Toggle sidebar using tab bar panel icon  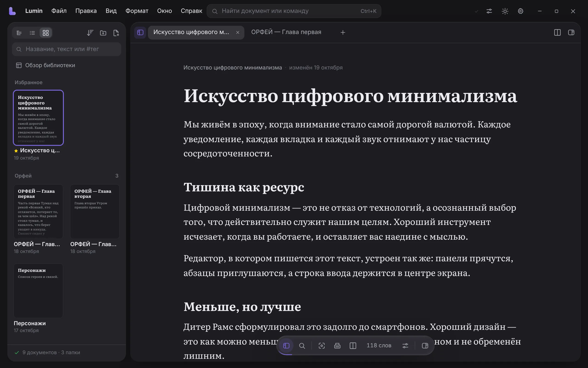click(x=140, y=32)
